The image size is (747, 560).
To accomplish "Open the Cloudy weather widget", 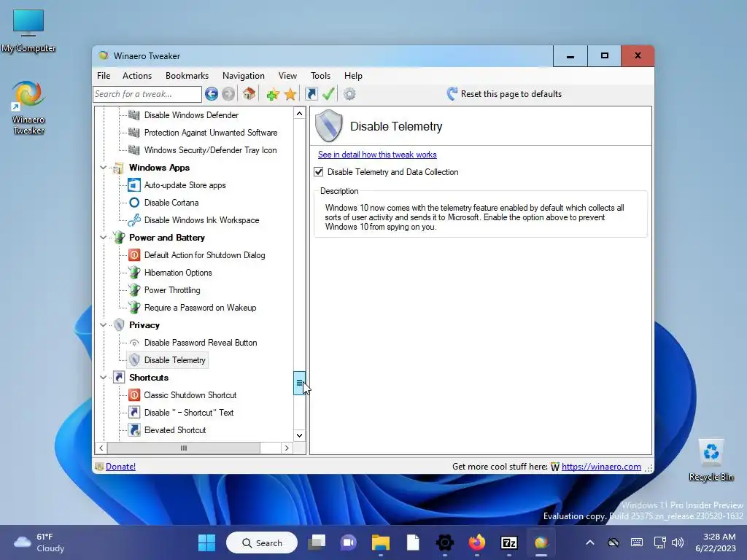I will [x=39, y=542].
